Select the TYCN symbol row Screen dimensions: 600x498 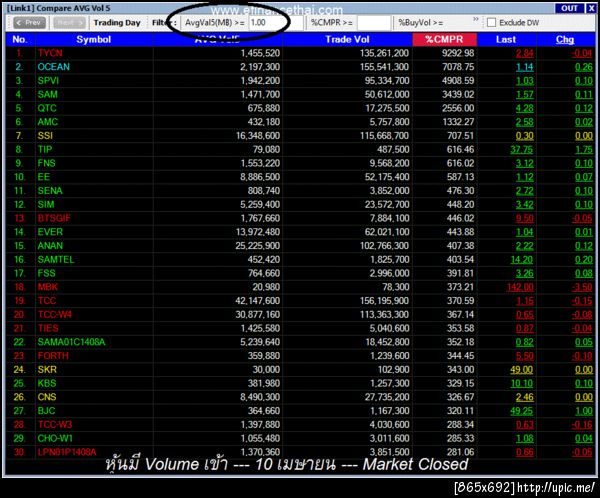[x=300, y=53]
